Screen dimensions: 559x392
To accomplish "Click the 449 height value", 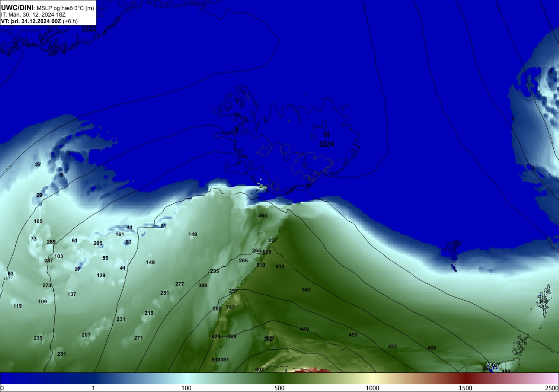I will point(304,329).
